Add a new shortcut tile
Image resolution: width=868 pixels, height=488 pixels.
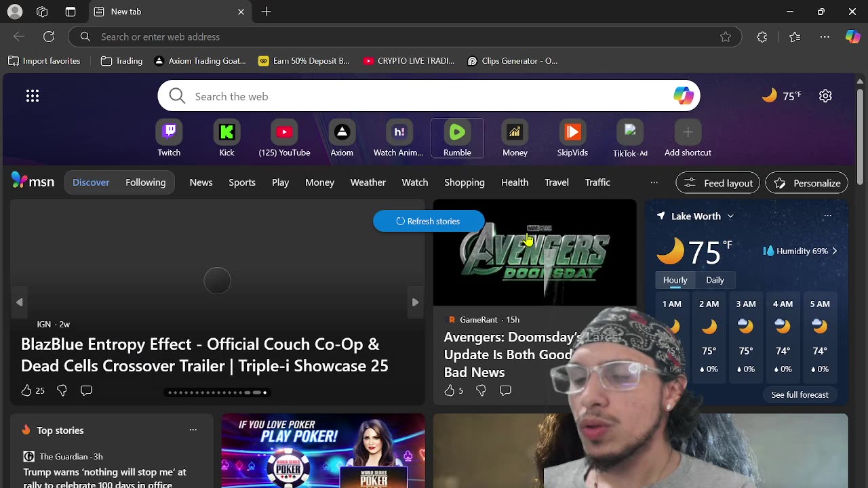[x=688, y=138]
